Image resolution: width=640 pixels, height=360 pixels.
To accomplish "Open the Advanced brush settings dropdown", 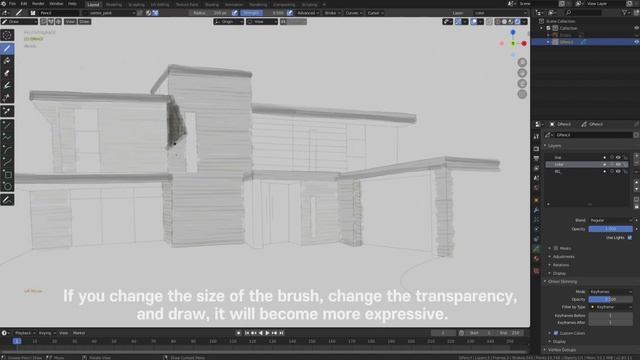I will click(x=308, y=13).
